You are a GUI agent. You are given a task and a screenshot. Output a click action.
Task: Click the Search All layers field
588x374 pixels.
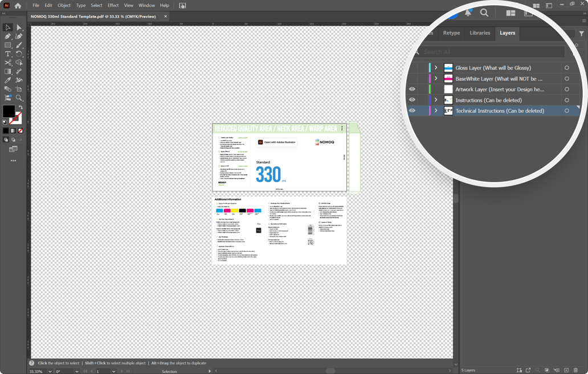point(493,52)
